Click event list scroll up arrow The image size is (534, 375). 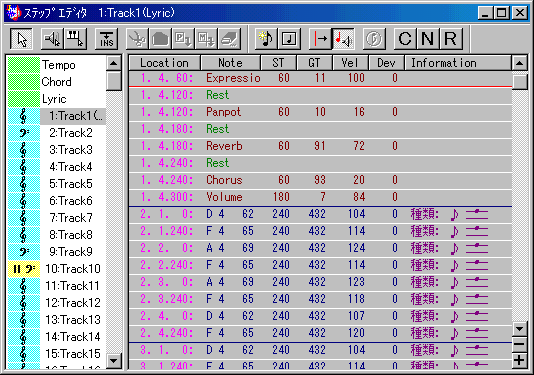520,63
